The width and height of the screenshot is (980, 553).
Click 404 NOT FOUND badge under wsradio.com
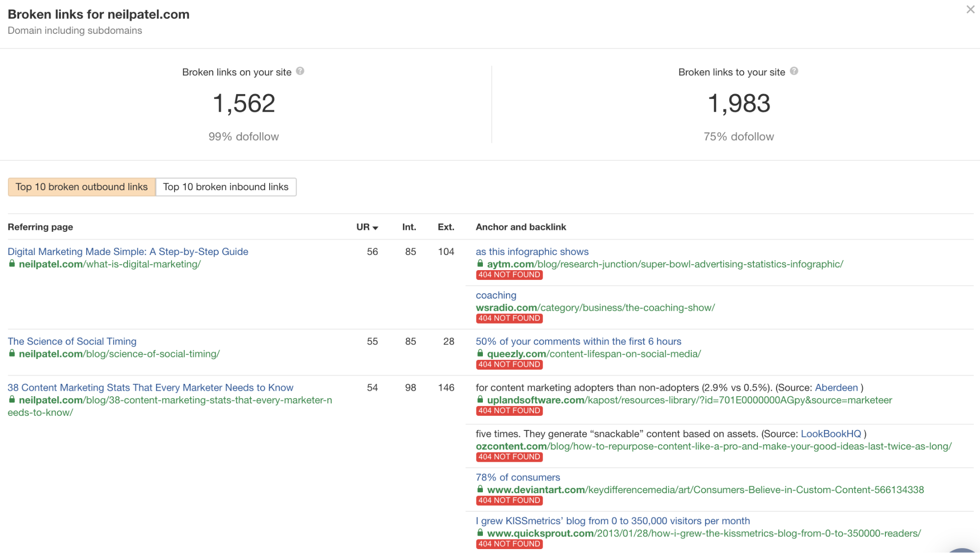pyautogui.click(x=509, y=319)
